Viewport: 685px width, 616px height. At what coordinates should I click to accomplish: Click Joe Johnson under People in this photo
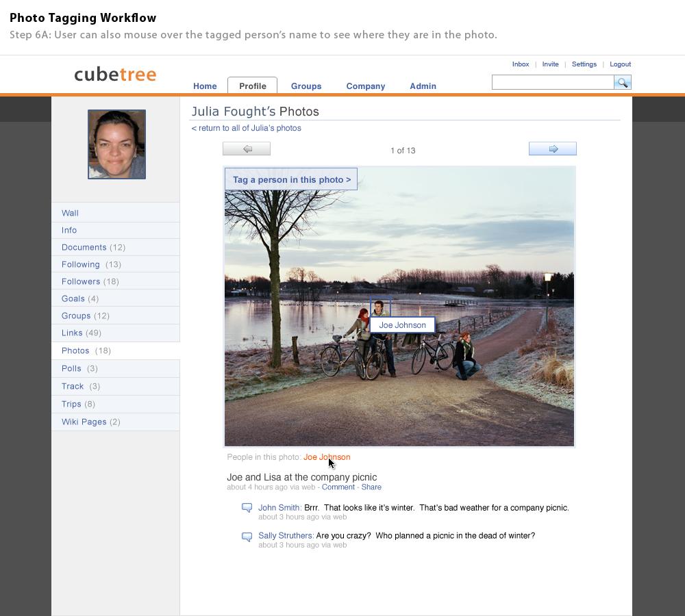(x=327, y=457)
